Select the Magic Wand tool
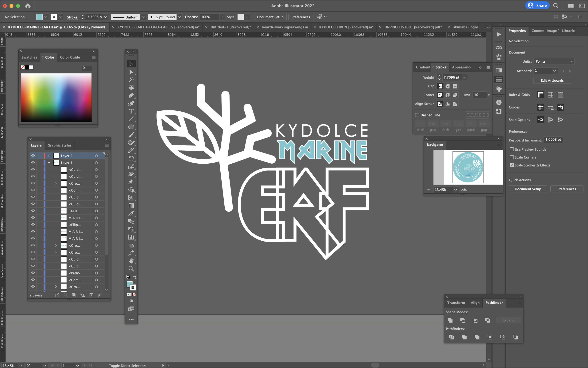Image resolution: width=588 pixels, height=368 pixels. [x=131, y=80]
